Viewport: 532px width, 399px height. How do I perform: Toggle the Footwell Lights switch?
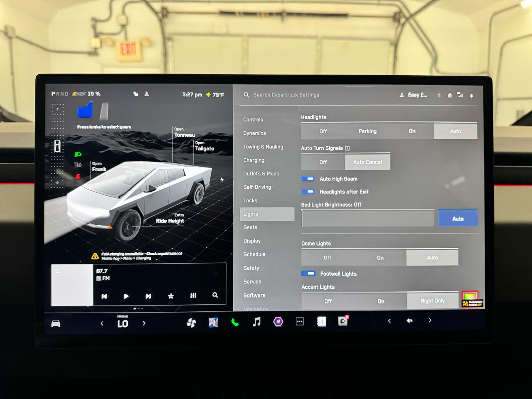(x=308, y=273)
